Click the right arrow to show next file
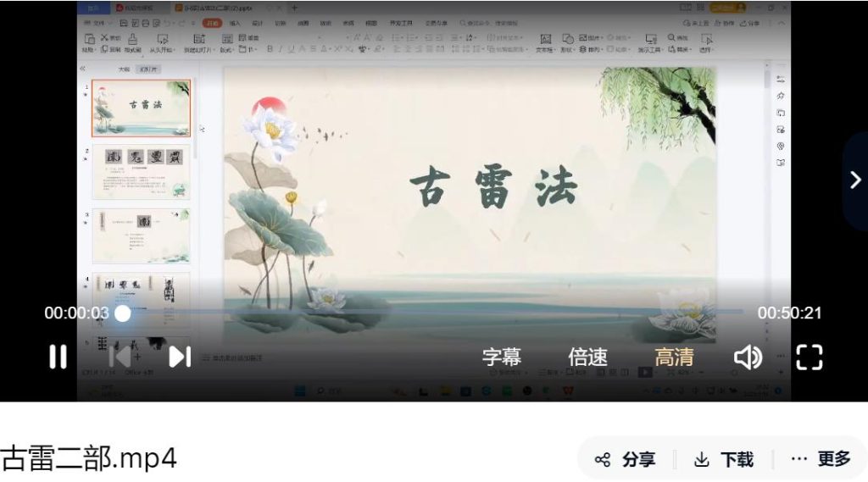The height and width of the screenshot is (482, 868). 855,180
